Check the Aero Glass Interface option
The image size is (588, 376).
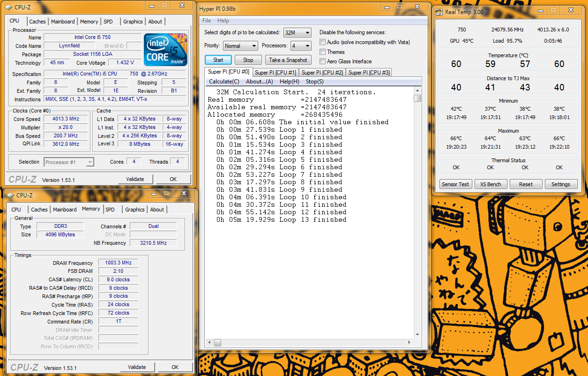pos(322,61)
